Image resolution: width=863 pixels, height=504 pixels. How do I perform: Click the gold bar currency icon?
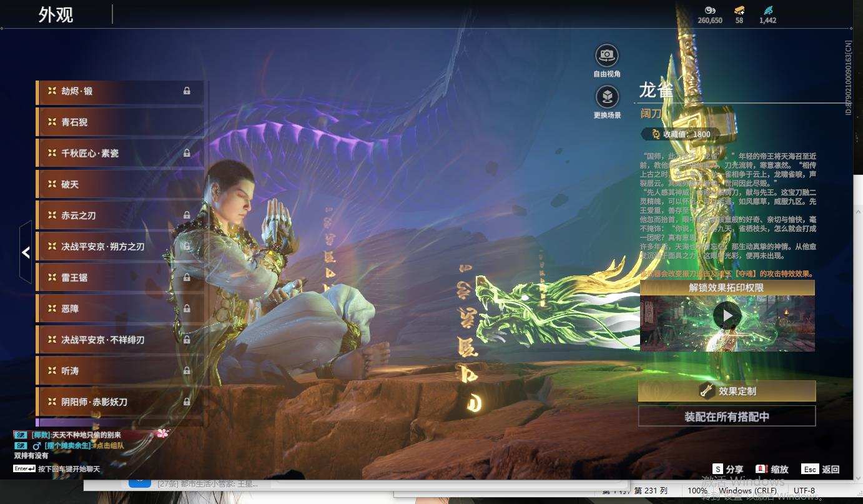739,10
